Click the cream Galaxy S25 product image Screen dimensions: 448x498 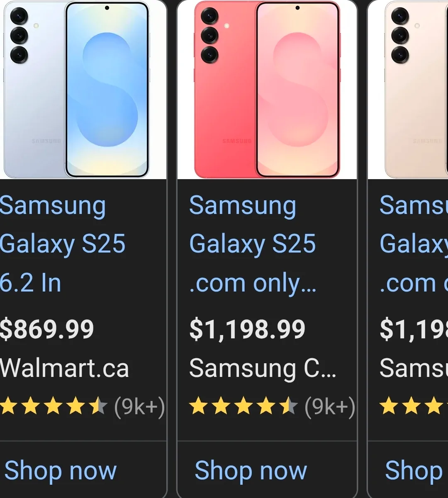(x=415, y=89)
